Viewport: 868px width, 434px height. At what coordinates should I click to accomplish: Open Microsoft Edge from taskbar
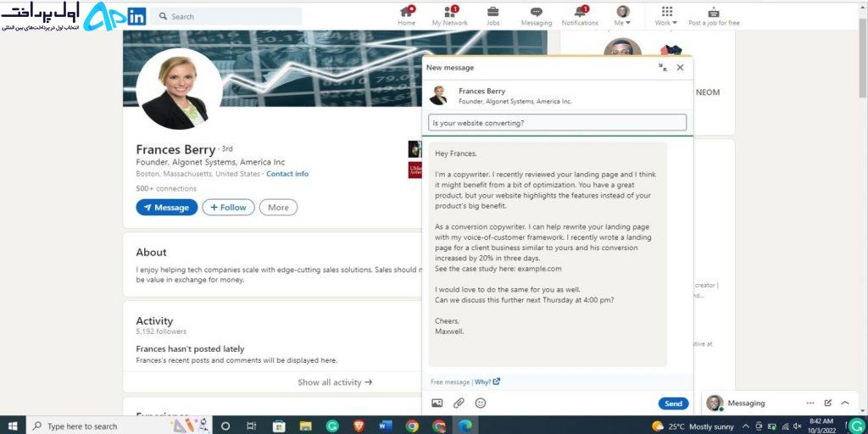465,426
